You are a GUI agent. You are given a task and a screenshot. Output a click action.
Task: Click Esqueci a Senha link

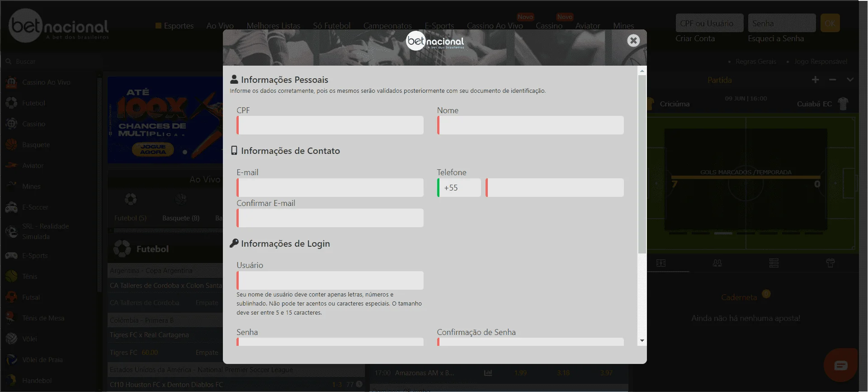click(x=776, y=38)
